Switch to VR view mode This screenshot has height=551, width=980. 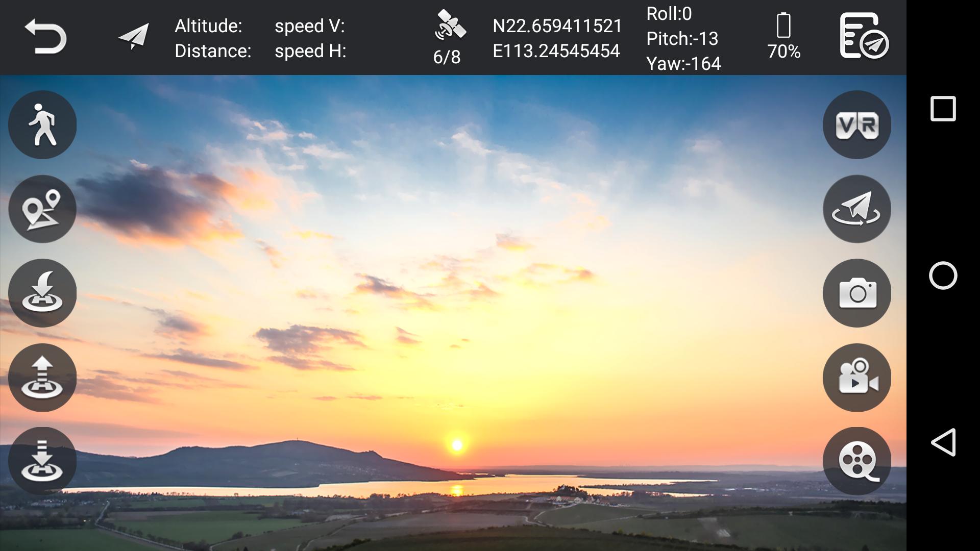(857, 124)
